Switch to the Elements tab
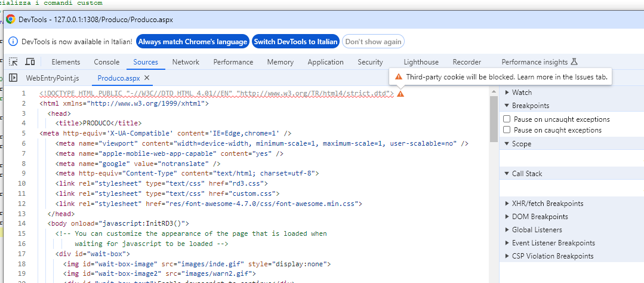Image resolution: width=644 pixels, height=283 pixels. 66,62
